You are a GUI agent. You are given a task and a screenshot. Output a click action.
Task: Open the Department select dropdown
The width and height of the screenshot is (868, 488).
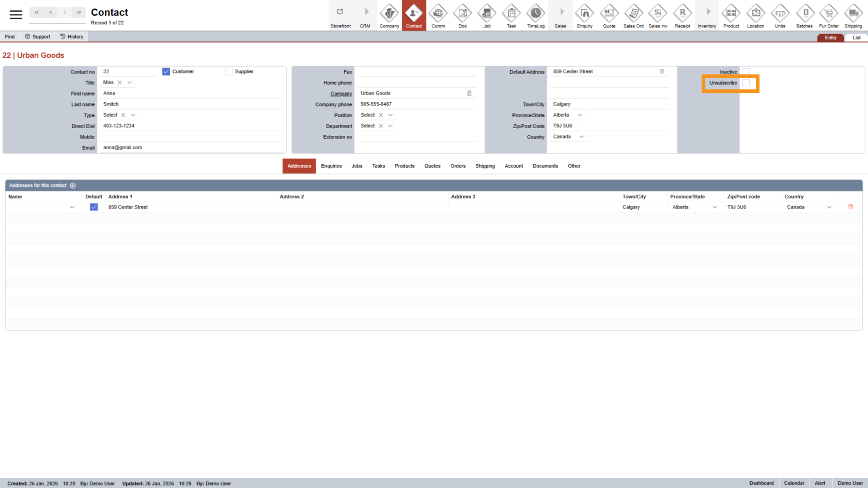tap(390, 125)
